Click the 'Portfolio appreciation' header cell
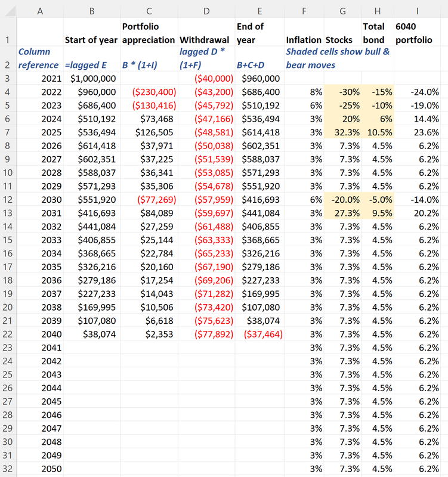Screen dimensions: 448x477 click(x=149, y=32)
